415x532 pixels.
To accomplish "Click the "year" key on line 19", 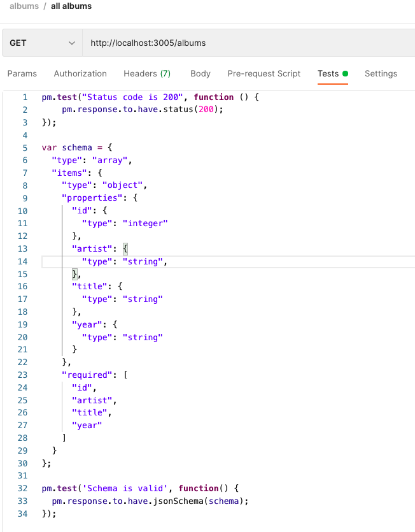I will [87, 325].
